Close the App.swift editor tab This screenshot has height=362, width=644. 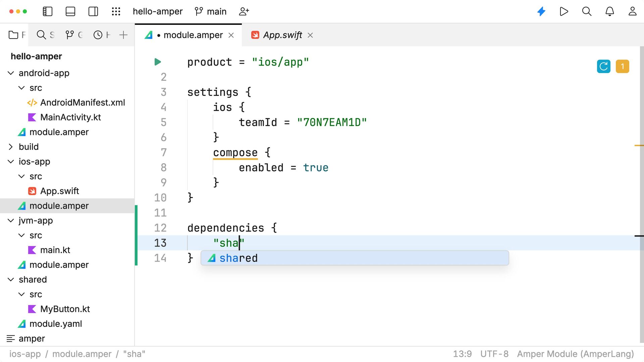click(x=310, y=35)
